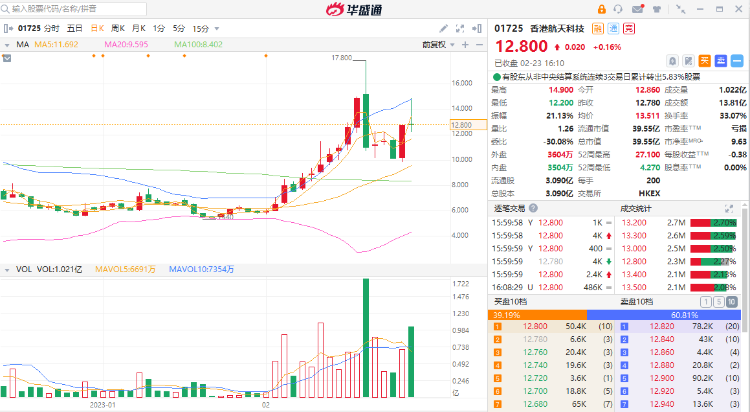Open the 前复权 adjustment dropdown
750x412 pixels.
pos(438,45)
